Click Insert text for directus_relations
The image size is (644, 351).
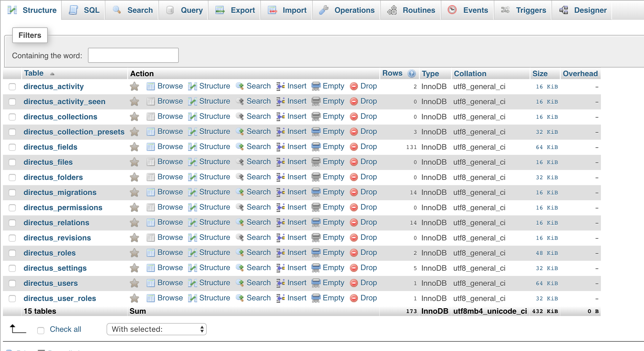[297, 222]
